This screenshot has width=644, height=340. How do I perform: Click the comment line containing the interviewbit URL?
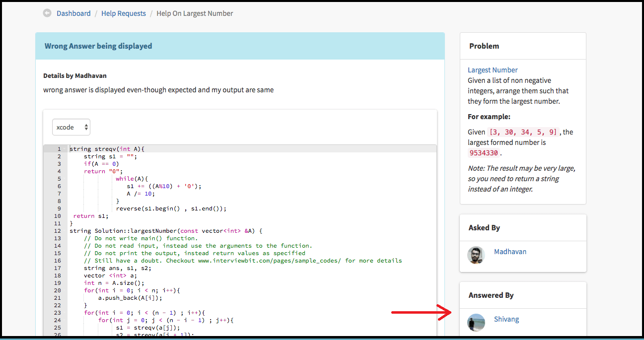(242, 261)
